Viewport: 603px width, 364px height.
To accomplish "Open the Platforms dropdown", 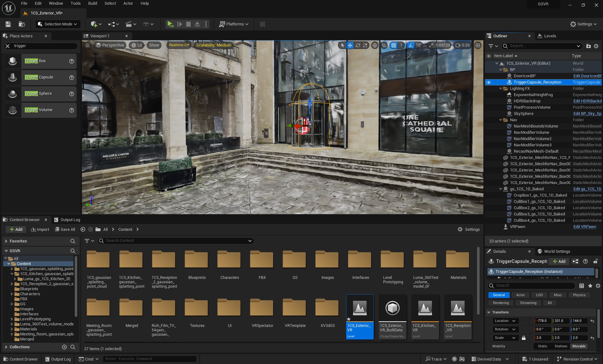I will [233, 24].
